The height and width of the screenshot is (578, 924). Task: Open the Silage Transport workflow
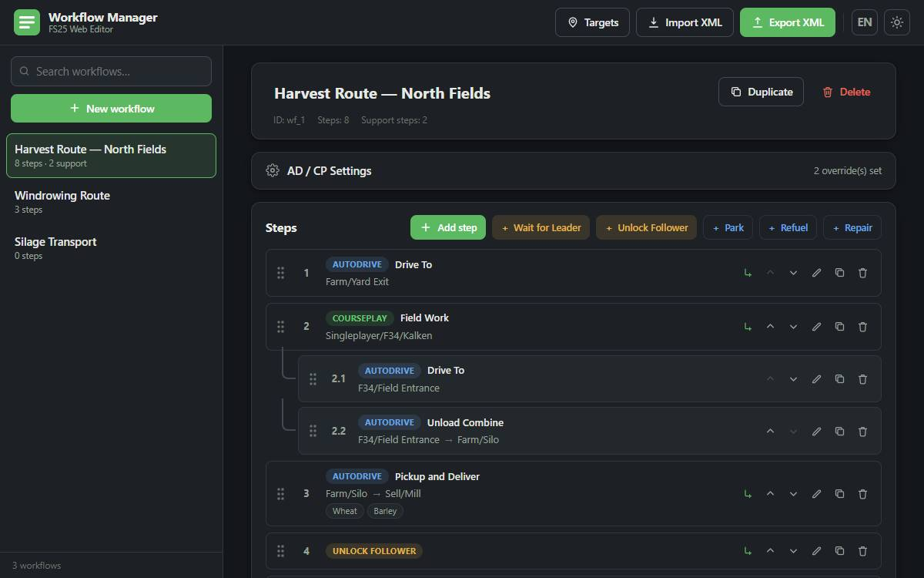(111, 248)
